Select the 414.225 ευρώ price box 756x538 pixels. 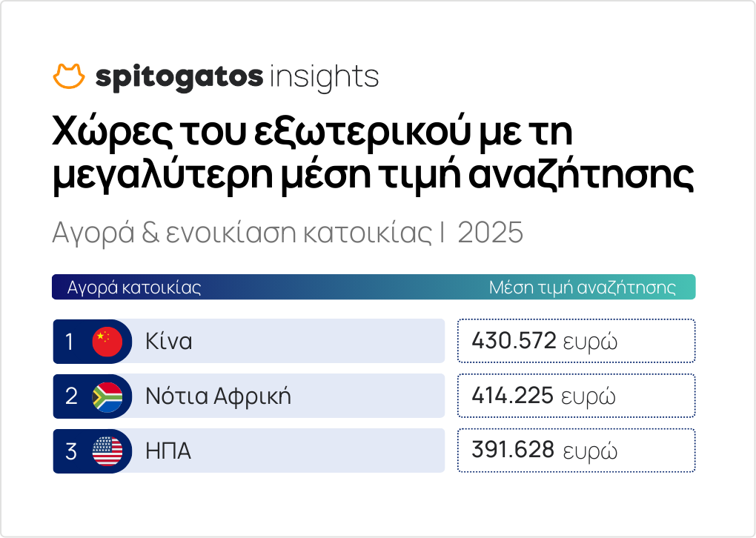click(x=576, y=396)
